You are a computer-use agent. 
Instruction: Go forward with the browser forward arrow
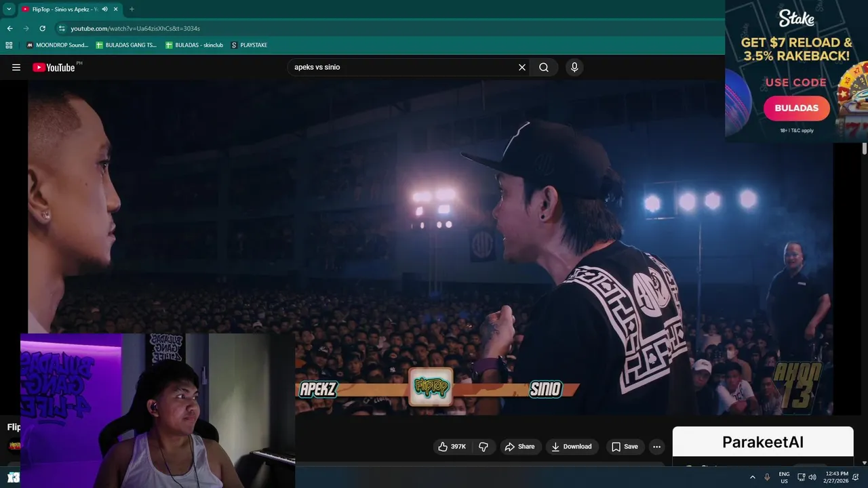26,28
